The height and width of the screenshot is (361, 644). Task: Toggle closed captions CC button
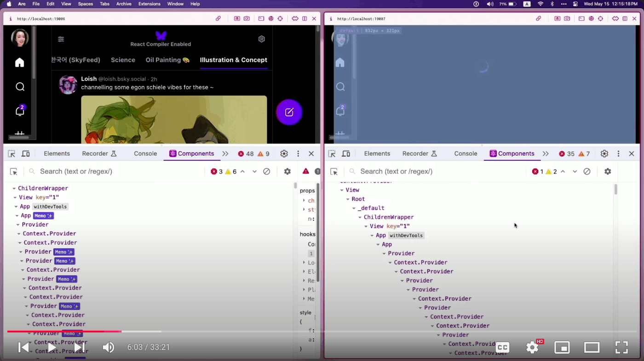pos(502,347)
